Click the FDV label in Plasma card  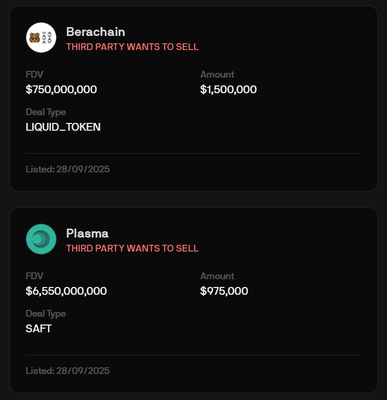tap(34, 276)
